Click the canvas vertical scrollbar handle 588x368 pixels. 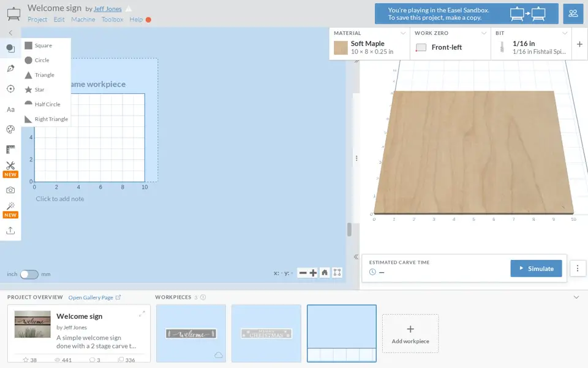click(349, 229)
